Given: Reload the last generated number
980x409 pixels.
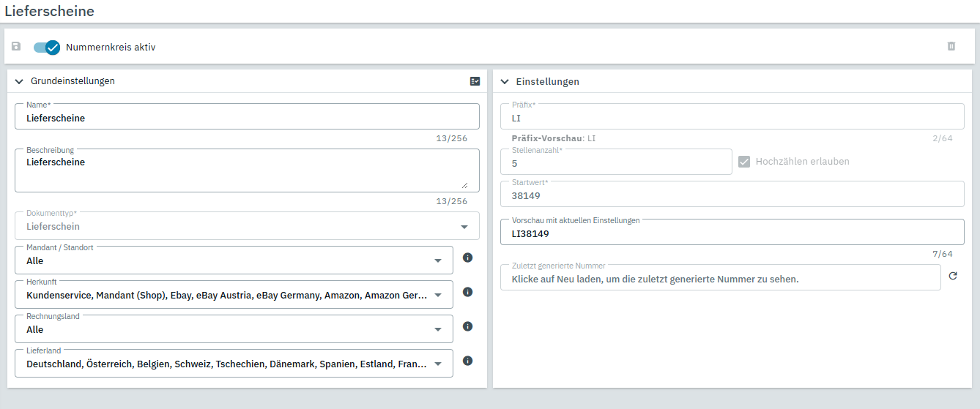Looking at the screenshot, I should pos(953,277).
